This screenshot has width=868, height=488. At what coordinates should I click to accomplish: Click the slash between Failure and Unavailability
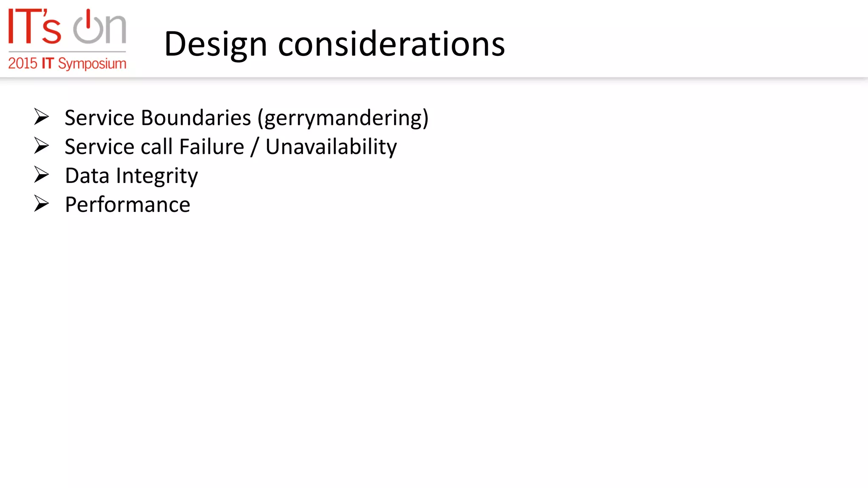(254, 147)
